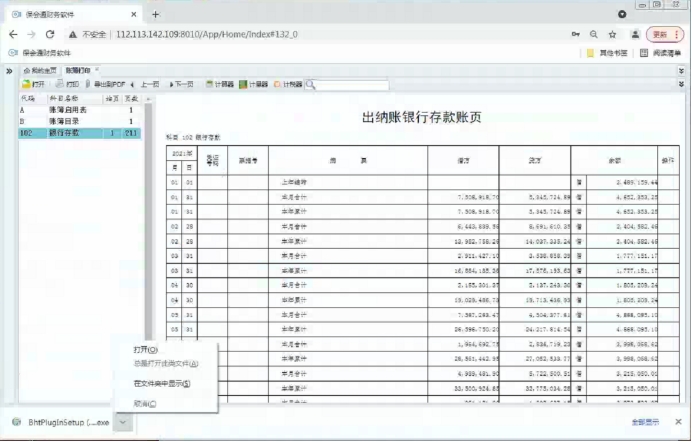
Task: Click 全部显示 link in downloads bar
Action: pyautogui.click(x=645, y=423)
